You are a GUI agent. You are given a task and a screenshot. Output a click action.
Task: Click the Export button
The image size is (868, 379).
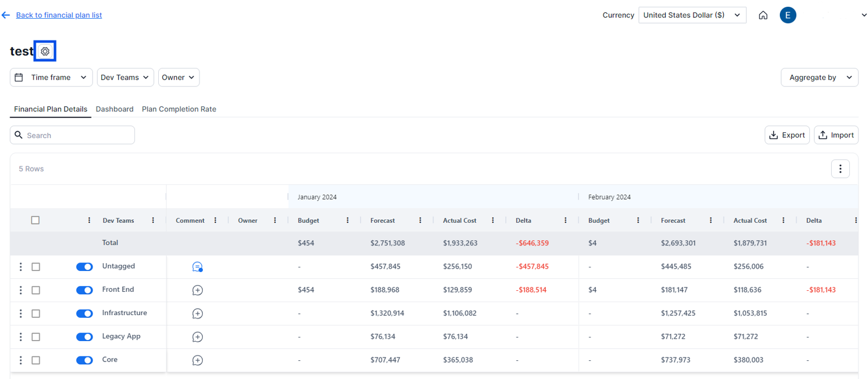(x=787, y=135)
